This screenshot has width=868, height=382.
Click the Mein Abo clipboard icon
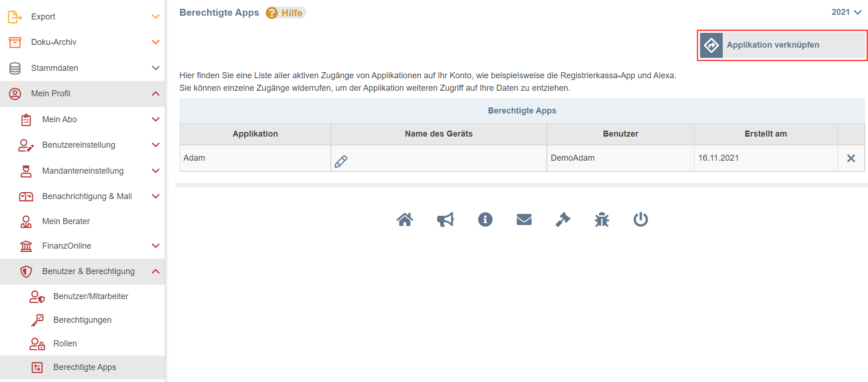[26, 120]
